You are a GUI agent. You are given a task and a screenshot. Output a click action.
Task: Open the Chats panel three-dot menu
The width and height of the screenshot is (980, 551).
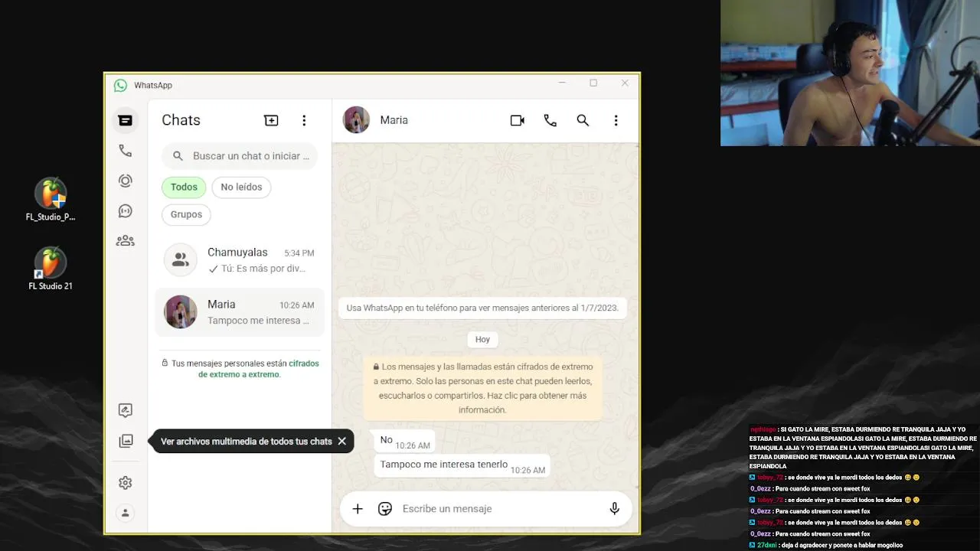coord(304,120)
